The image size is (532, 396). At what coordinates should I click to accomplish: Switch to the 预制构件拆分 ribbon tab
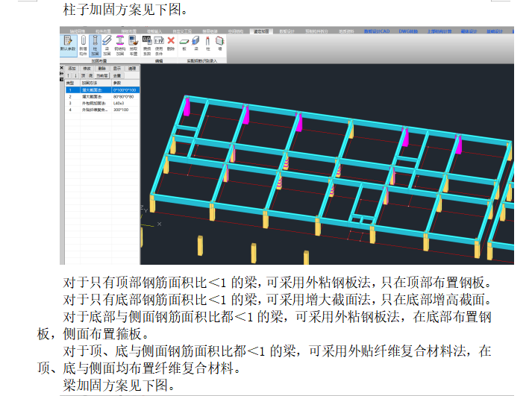316,31
